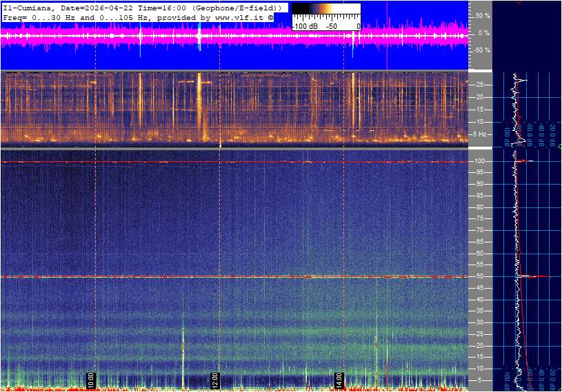Click '10' on the lower 0-105 Hz axis
Screen dimensions: 562x392
479,369
